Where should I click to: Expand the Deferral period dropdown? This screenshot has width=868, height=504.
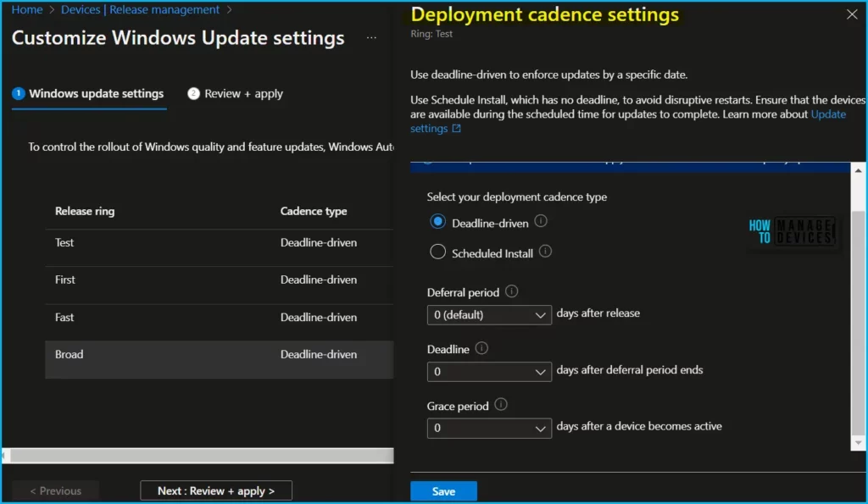(489, 315)
